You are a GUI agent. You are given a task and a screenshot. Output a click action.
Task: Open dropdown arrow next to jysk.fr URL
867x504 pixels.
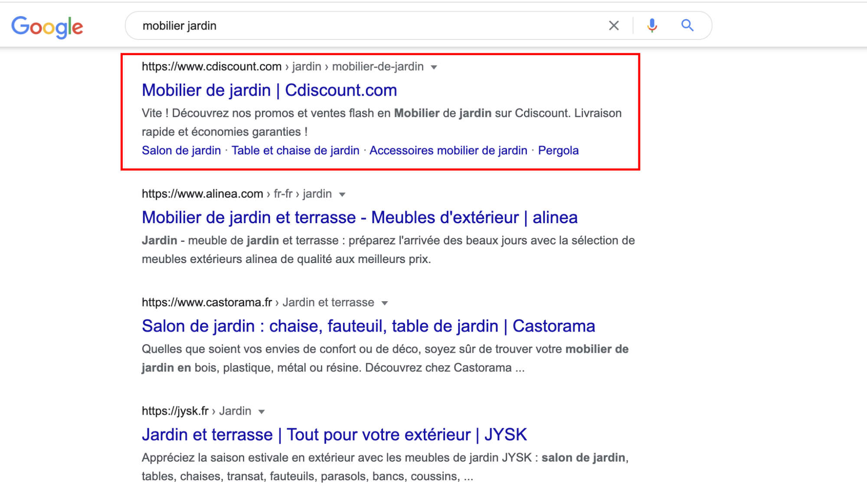point(262,412)
